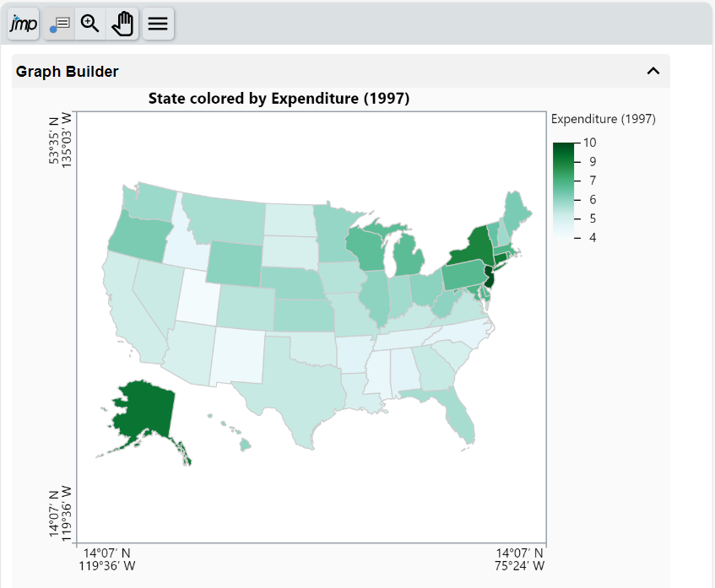This screenshot has height=588, width=715.
Task: Click New York state on the map
Action: point(475,245)
